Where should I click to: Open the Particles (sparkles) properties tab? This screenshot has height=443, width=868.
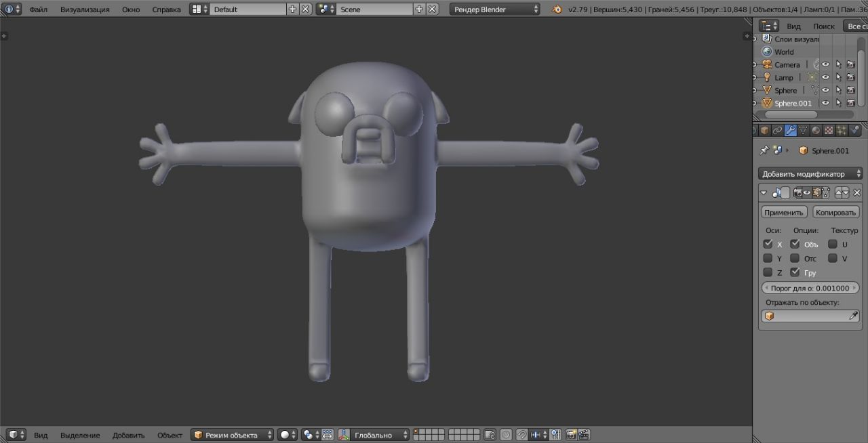[x=842, y=130]
